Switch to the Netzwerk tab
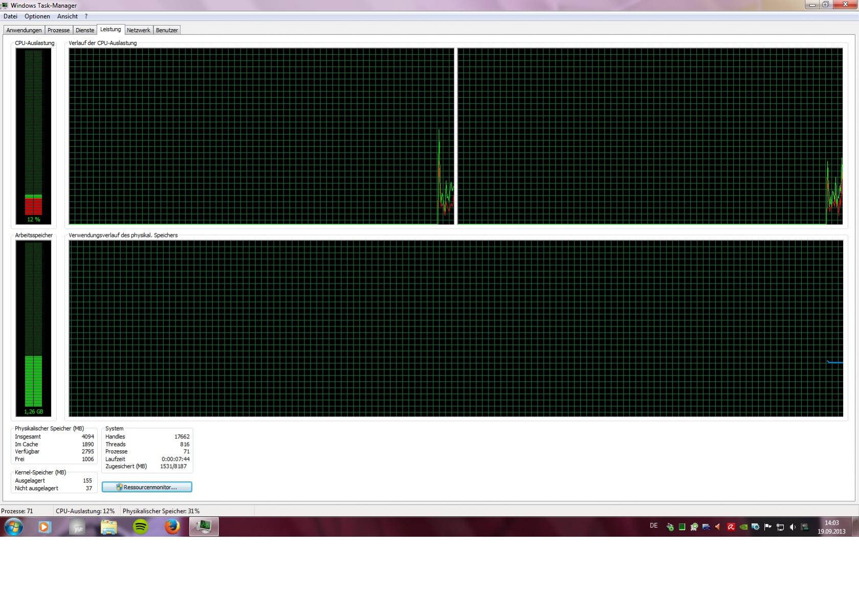This screenshot has height=616, width=859. (x=139, y=30)
